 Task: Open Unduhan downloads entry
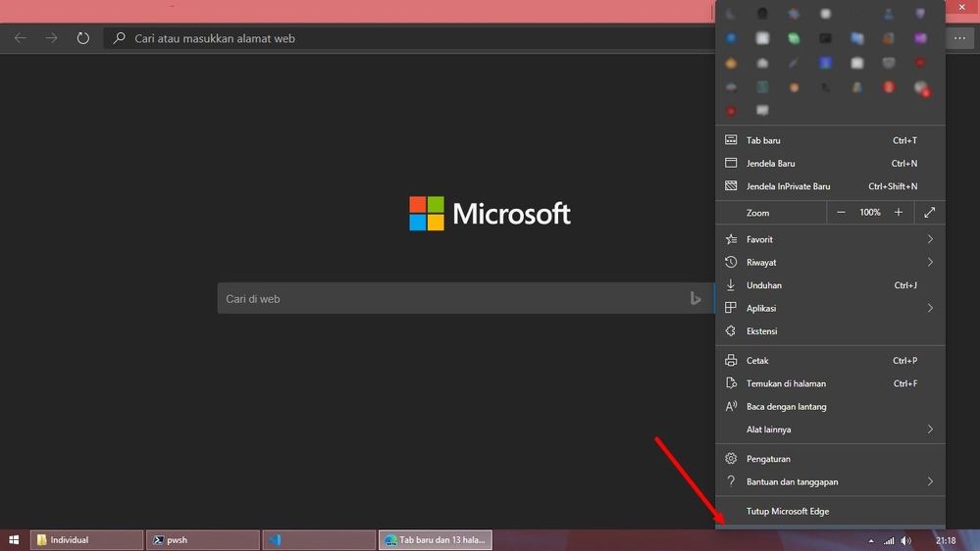(x=830, y=285)
